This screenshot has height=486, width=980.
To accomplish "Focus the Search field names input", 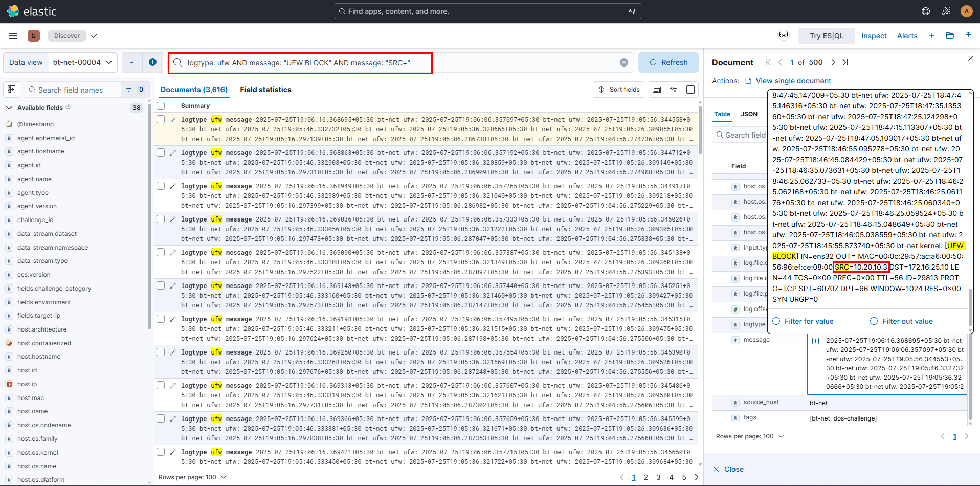I will coord(73,90).
